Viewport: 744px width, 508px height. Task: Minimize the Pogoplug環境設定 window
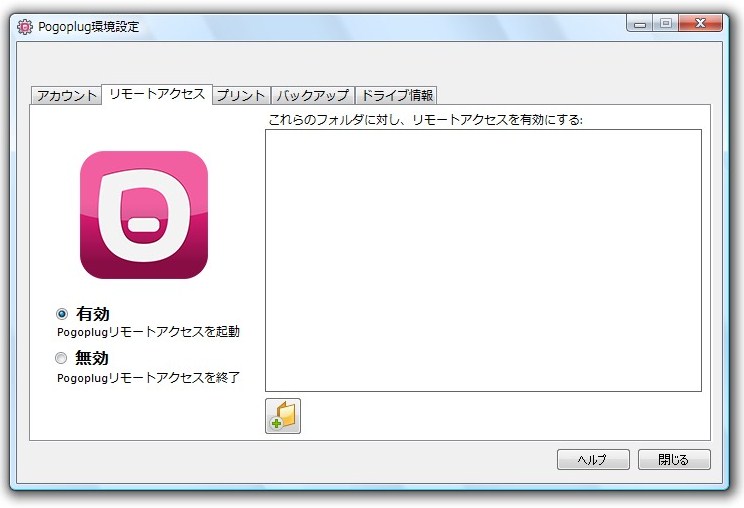[x=640, y=23]
